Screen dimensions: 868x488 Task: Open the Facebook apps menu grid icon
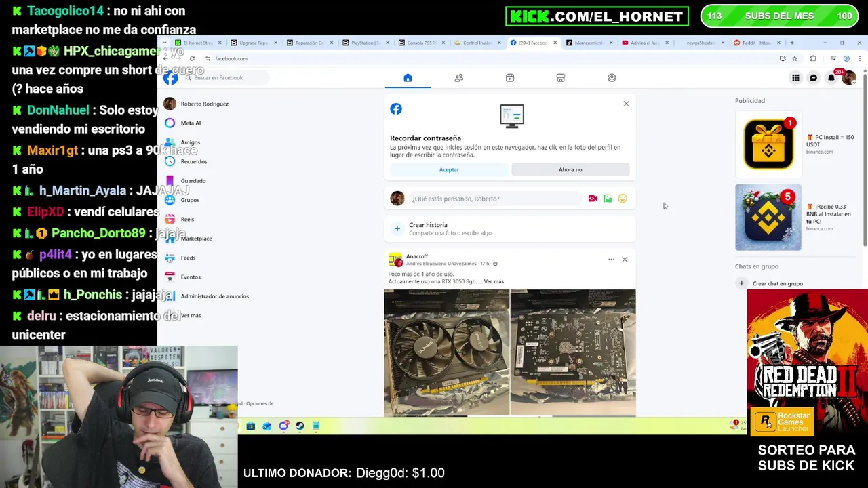795,78
